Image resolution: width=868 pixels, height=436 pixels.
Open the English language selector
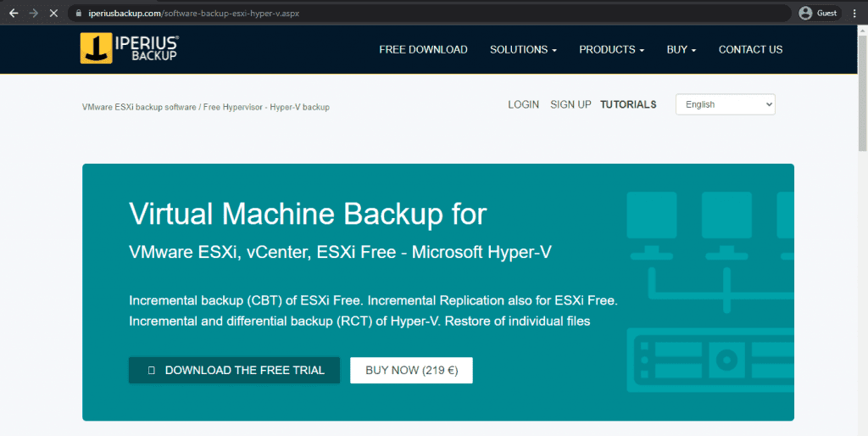point(725,104)
